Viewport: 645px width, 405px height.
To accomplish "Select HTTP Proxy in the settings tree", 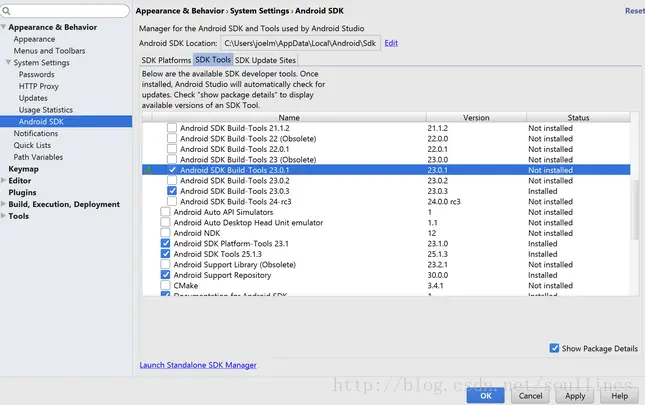I will (x=39, y=87).
